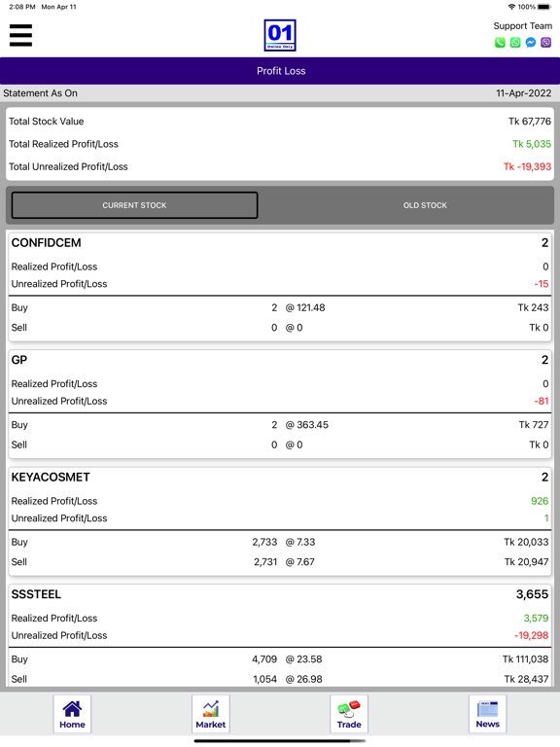Open the Trade section
This screenshot has width=560, height=747.
(x=349, y=713)
